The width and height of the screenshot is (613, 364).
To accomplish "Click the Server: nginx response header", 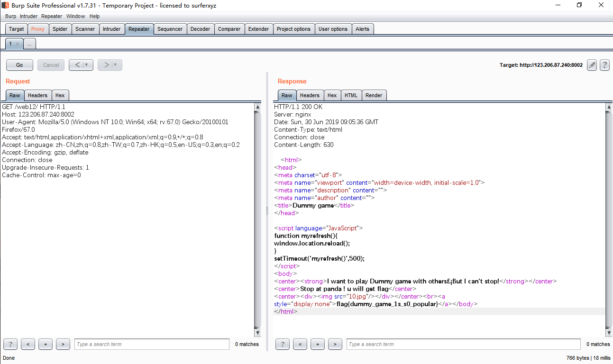I will click(x=293, y=114).
